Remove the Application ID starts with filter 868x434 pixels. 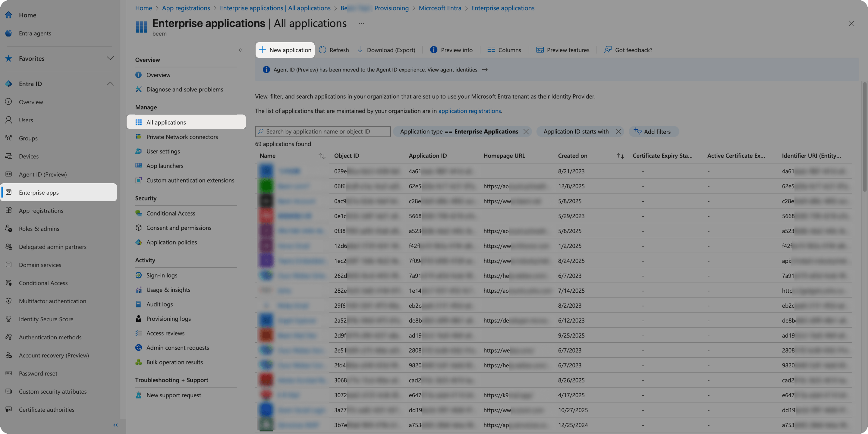618,131
